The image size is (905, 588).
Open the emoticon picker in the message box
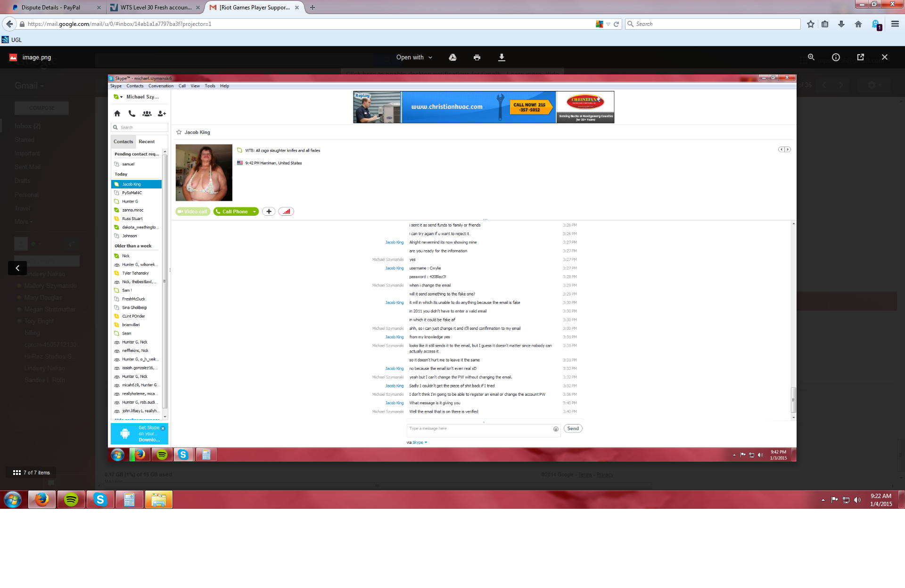pos(556,429)
